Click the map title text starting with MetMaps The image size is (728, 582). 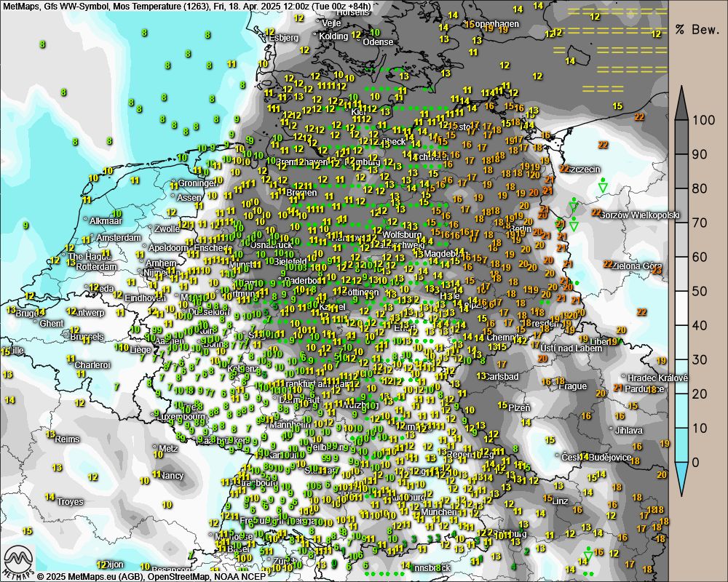tap(186, 7)
